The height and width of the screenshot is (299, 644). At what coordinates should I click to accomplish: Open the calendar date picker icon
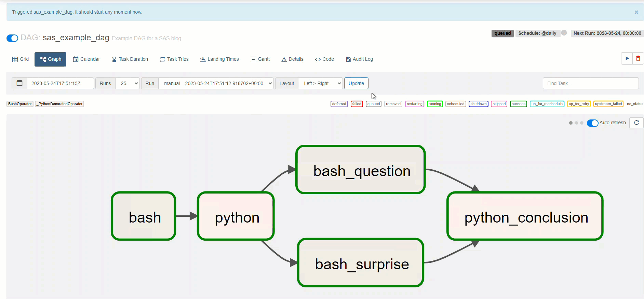19,83
